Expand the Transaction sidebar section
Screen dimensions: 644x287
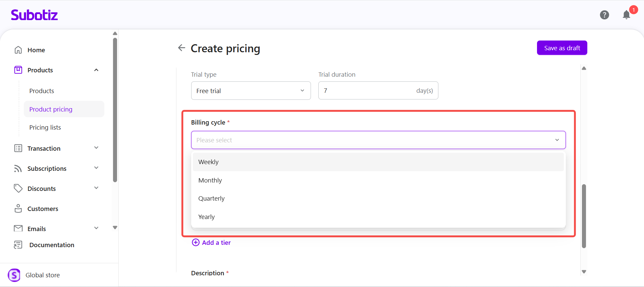(96, 148)
